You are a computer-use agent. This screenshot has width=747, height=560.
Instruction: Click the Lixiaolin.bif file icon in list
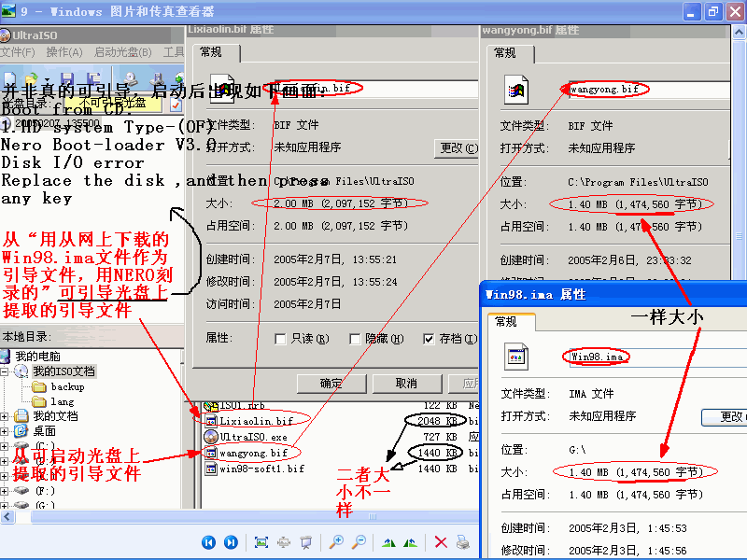pos(211,421)
